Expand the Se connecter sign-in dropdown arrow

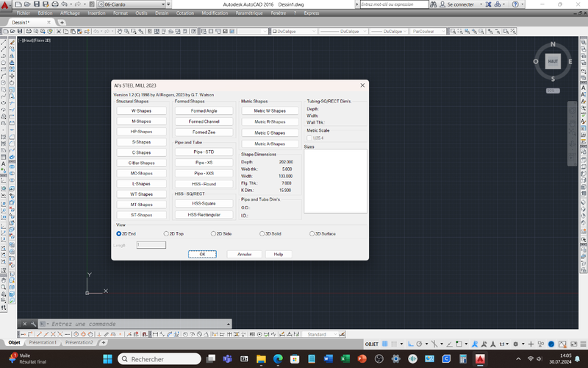click(x=481, y=4)
